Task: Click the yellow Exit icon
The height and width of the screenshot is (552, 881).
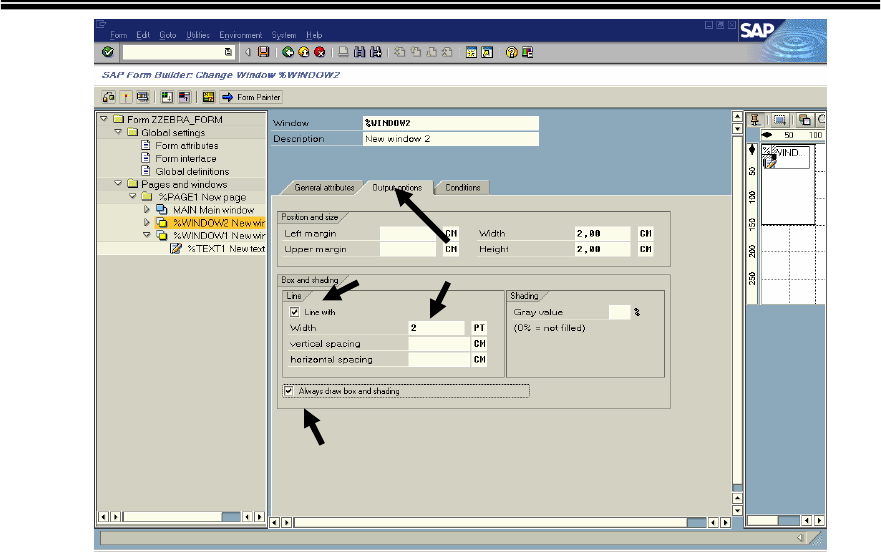Action: pos(303,52)
